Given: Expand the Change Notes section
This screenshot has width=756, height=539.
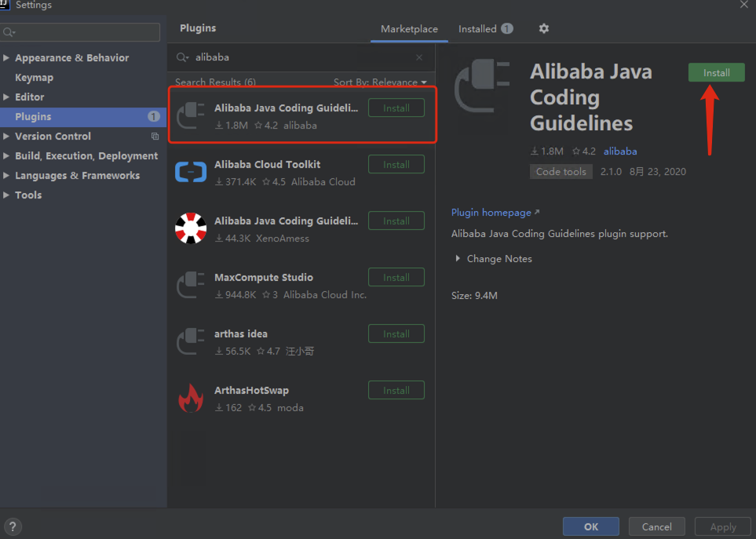Looking at the screenshot, I should [x=458, y=259].
